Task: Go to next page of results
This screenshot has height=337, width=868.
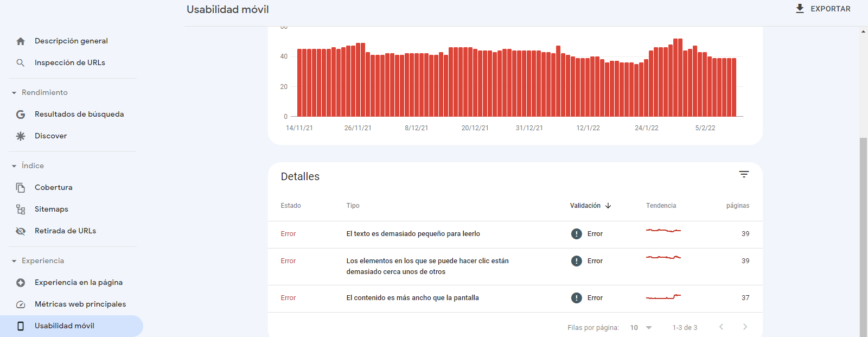Action: coord(745,327)
